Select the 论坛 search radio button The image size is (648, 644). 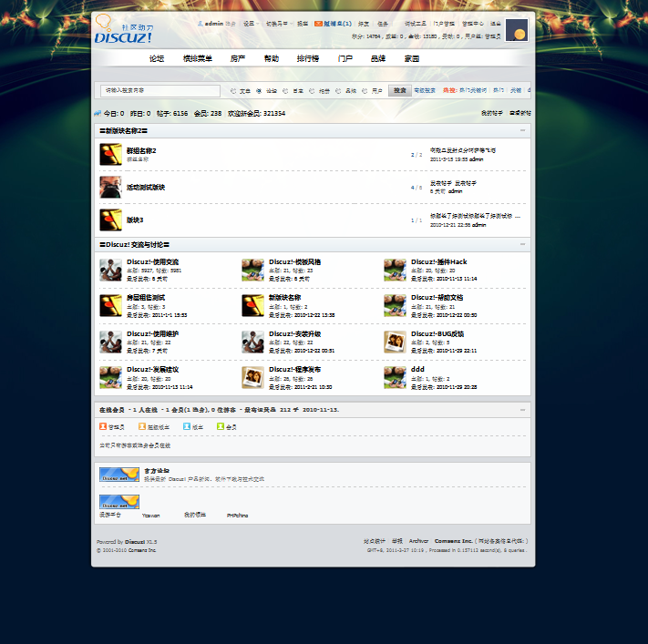coord(259,91)
